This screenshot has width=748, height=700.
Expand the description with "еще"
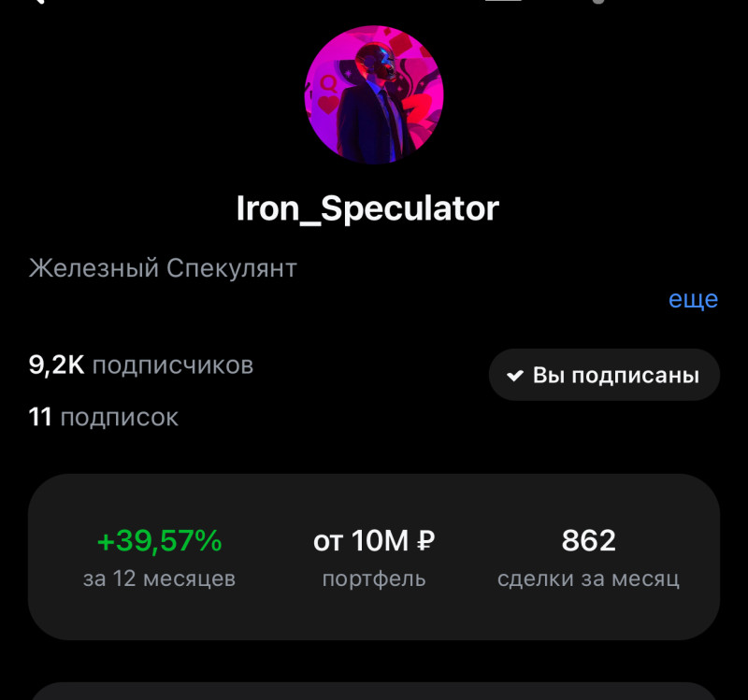693,299
